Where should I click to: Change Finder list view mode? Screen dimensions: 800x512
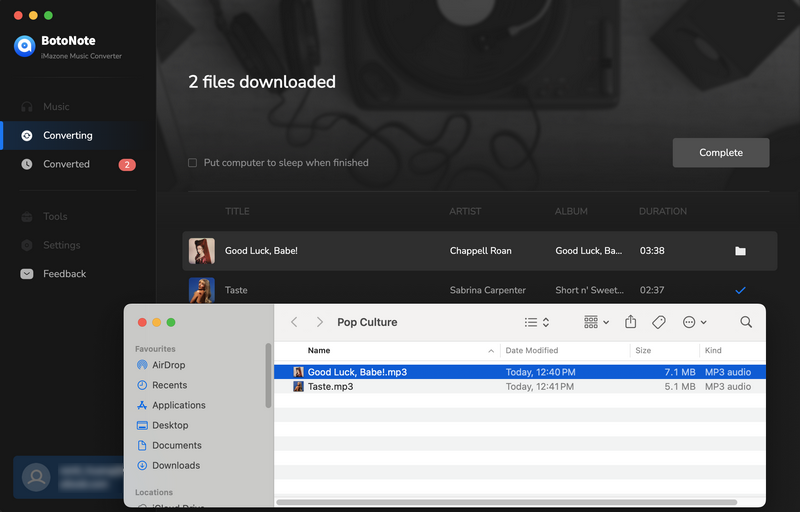(537, 322)
